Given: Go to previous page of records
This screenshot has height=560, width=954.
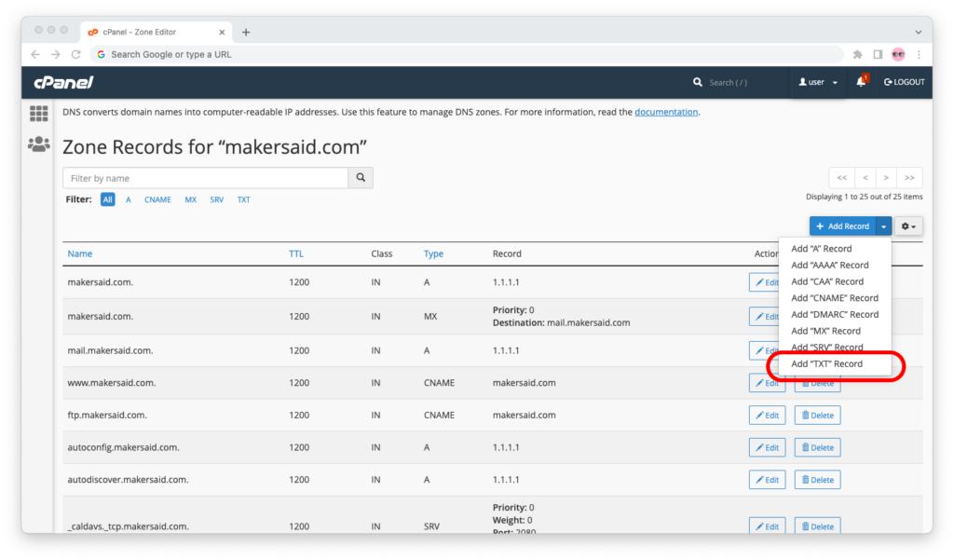Looking at the screenshot, I should [865, 178].
